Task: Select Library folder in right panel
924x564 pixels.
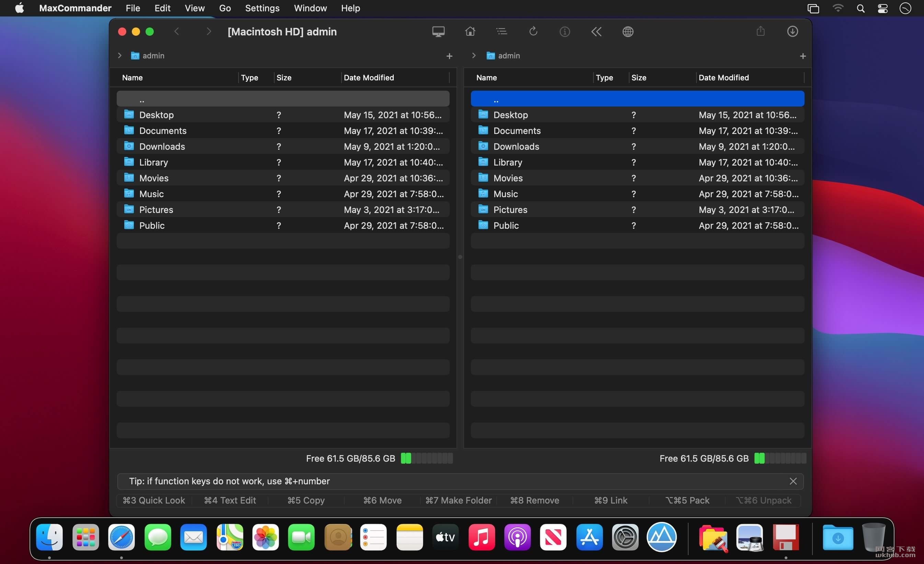Action: (637, 162)
